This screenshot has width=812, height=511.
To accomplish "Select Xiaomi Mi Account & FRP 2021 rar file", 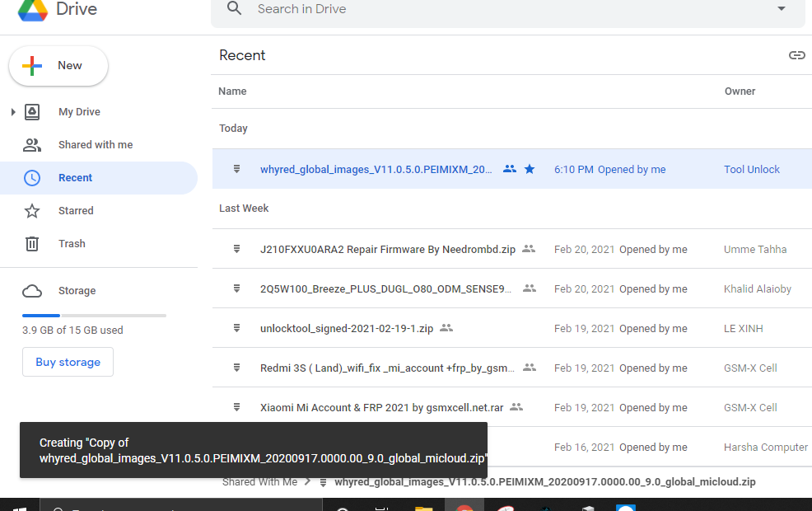I will [381, 408].
